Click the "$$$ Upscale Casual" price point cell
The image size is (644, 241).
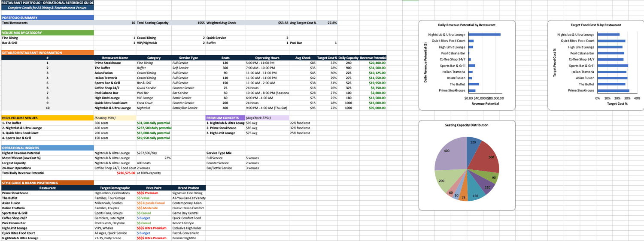pos(154,203)
